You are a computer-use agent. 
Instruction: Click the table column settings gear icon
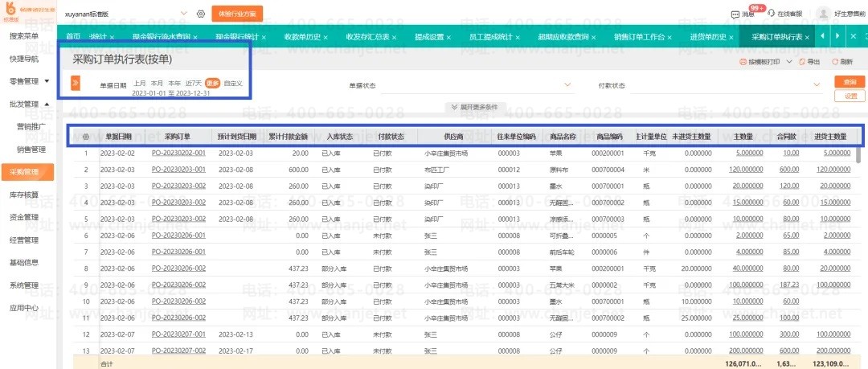tap(86, 137)
